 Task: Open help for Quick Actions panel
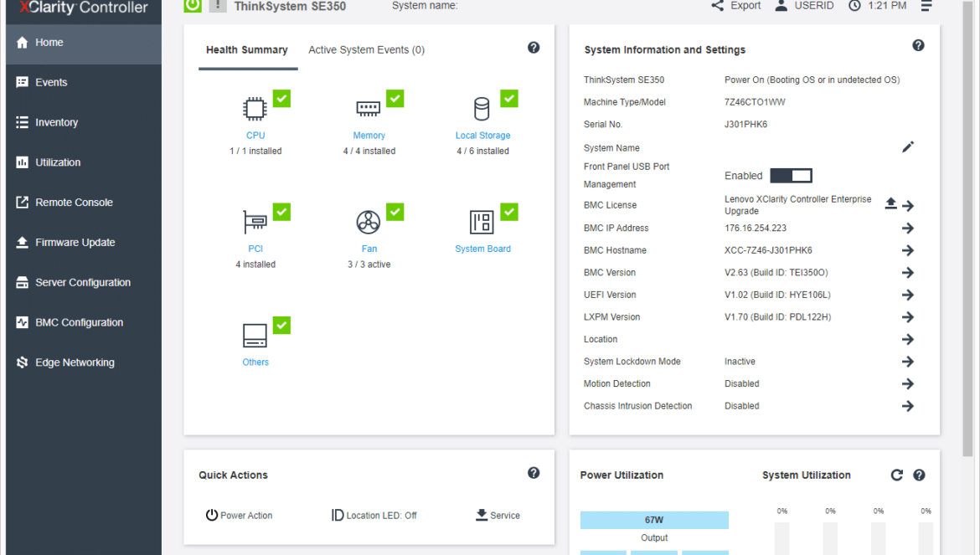pyautogui.click(x=534, y=473)
